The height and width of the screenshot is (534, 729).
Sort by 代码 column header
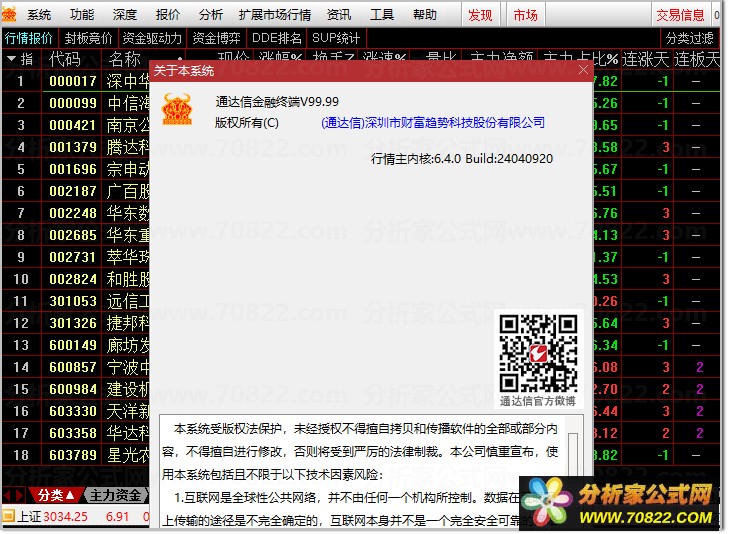point(65,59)
